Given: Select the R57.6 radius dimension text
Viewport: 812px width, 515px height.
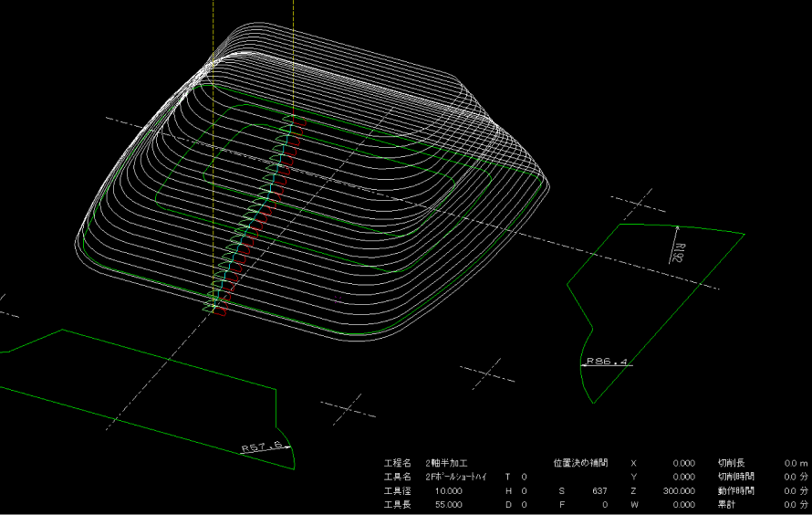Looking at the screenshot, I should point(264,447).
